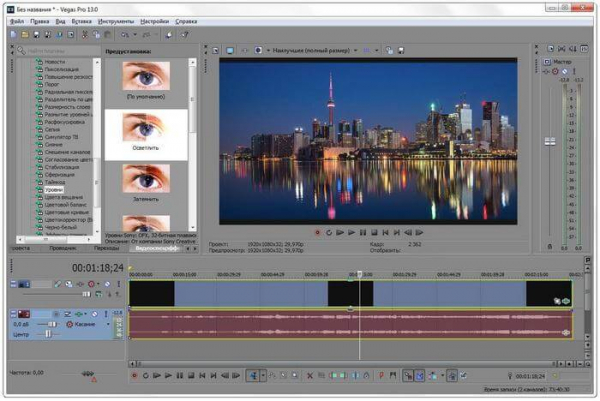Toggle Lock Envelopes to Events button

pos(452,376)
